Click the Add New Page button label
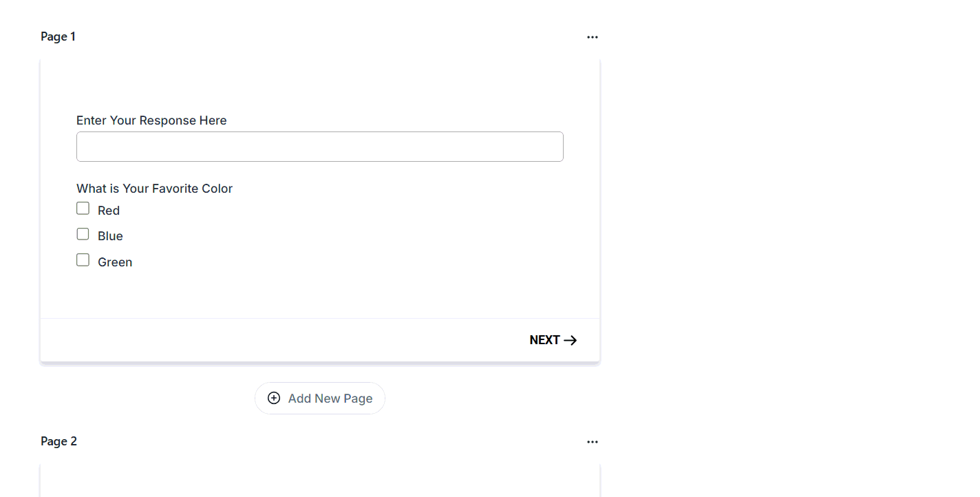Screen dimensions: 980x497 pyautogui.click(x=330, y=399)
